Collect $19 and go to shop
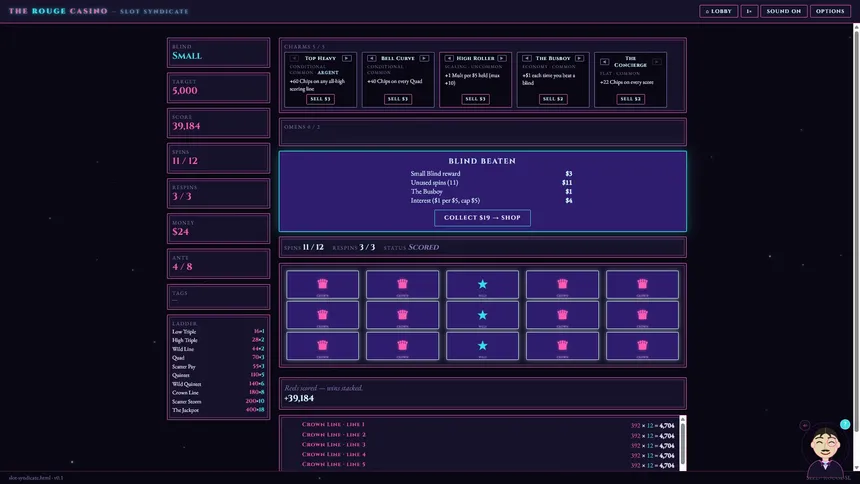 click(x=482, y=218)
